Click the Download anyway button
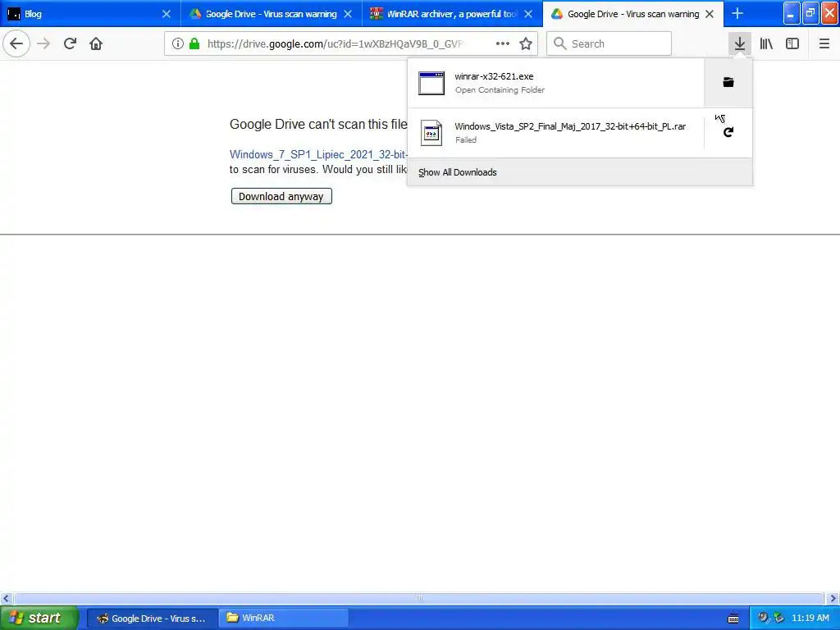This screenshot has height=630, width=840. coord(281,196)
